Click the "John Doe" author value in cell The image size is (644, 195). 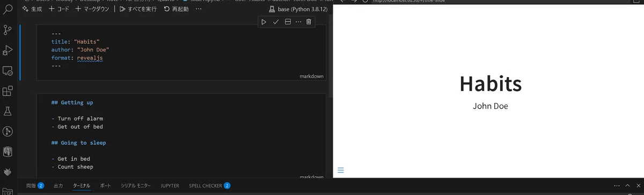pos(93,50)
